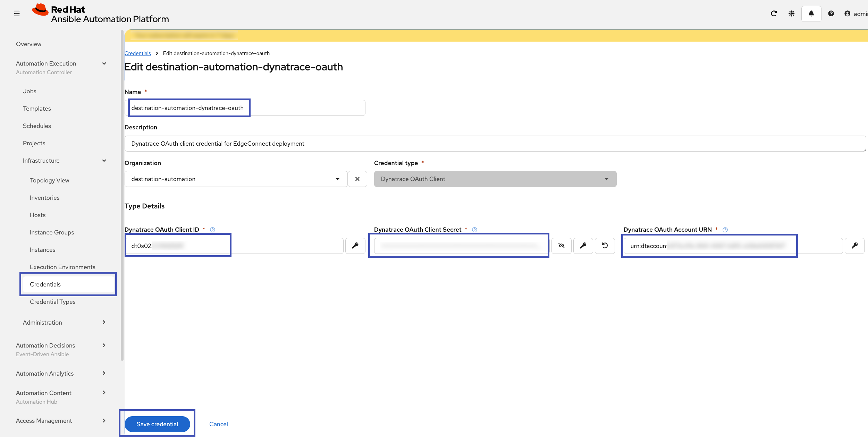Click the key icon next to Client ID

coord(355,246)
